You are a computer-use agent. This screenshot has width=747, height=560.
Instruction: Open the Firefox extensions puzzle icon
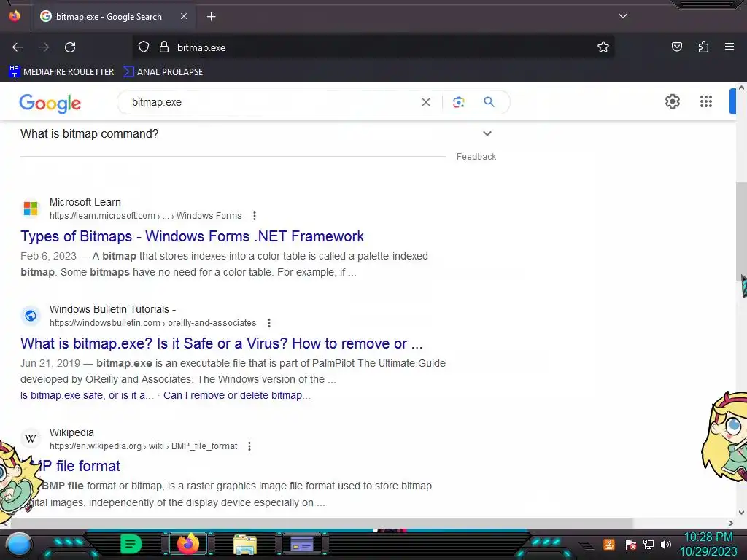pyautogui.click(x=703, y=47)
